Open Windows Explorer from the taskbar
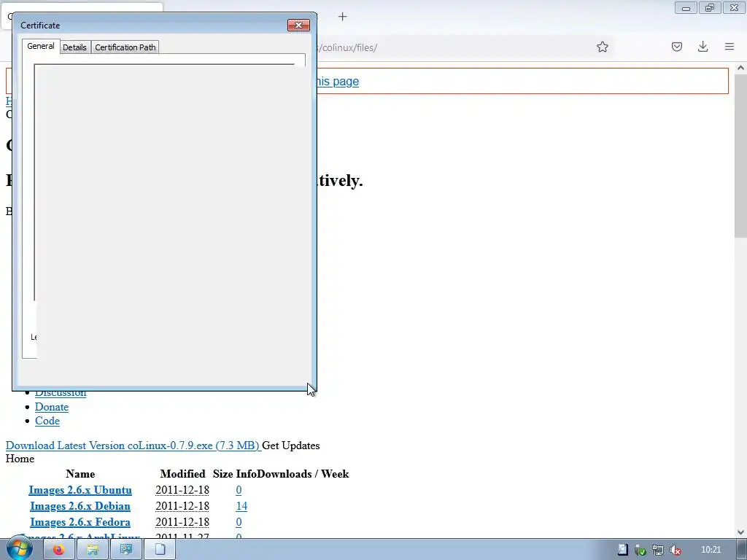Viewport: 747px width, 560px height. (93, 550)
